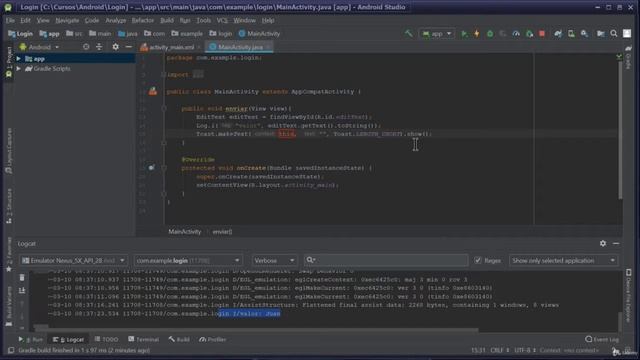Open the Verbose log level dropdown

tap(274, 260)
